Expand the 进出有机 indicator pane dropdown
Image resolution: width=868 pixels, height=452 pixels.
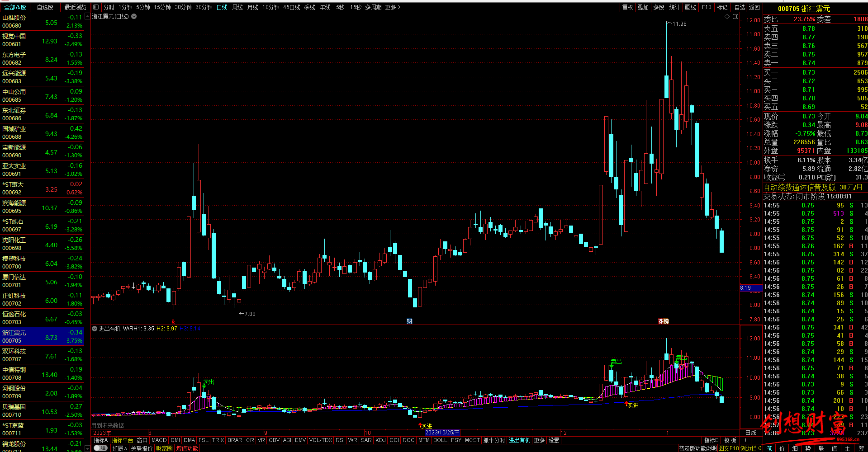coord(95,329)
